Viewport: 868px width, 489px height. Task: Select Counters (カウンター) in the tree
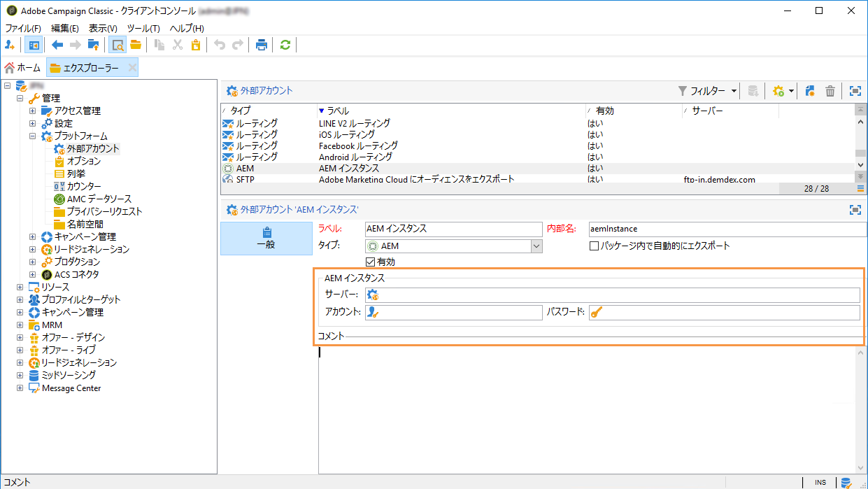click(x=84, y=186)
